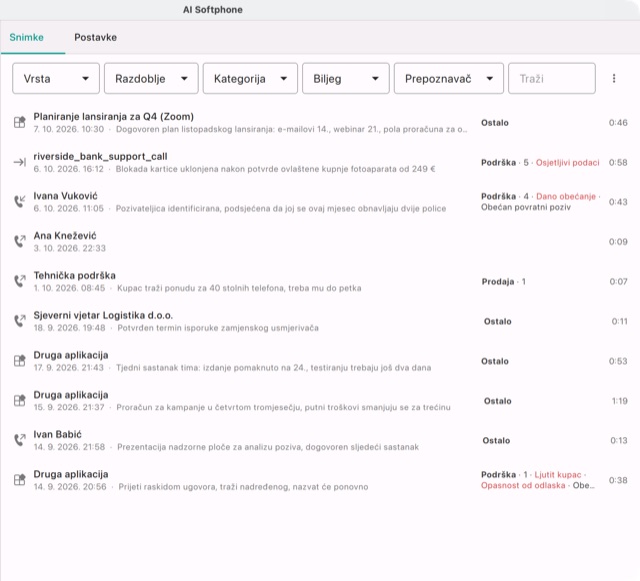640x581 pixels.
Task: Click the Opasnost od odlaska tag
Action: pyautogui.click(x=523, y=485)
